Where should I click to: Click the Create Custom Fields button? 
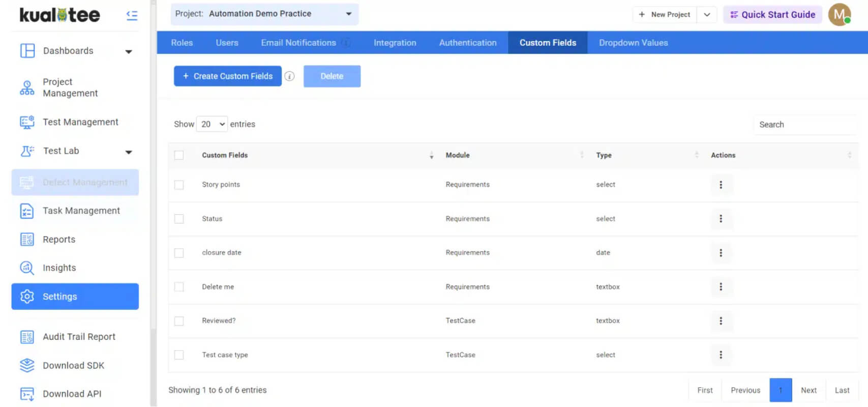[228, 76]
